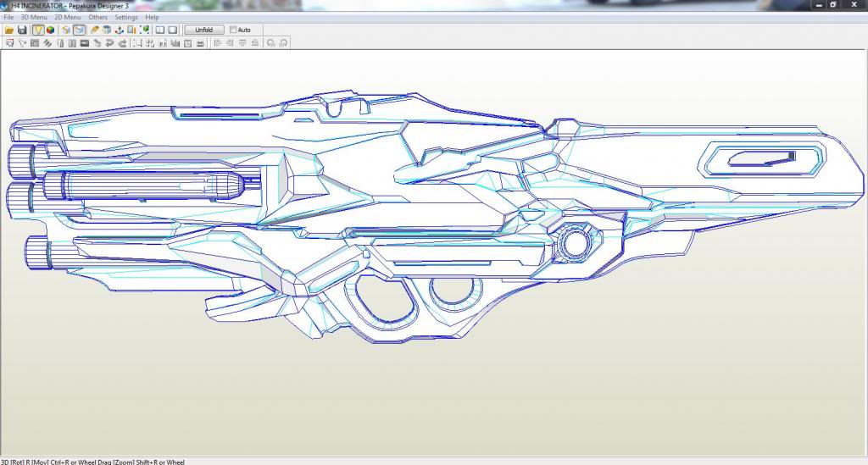Open the File menu

point(8,17)
